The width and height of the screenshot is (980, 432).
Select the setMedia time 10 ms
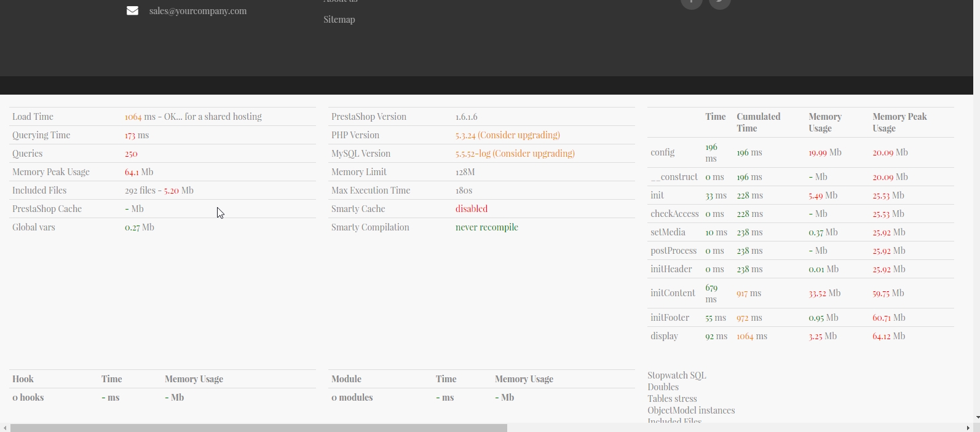pos(716,232)
